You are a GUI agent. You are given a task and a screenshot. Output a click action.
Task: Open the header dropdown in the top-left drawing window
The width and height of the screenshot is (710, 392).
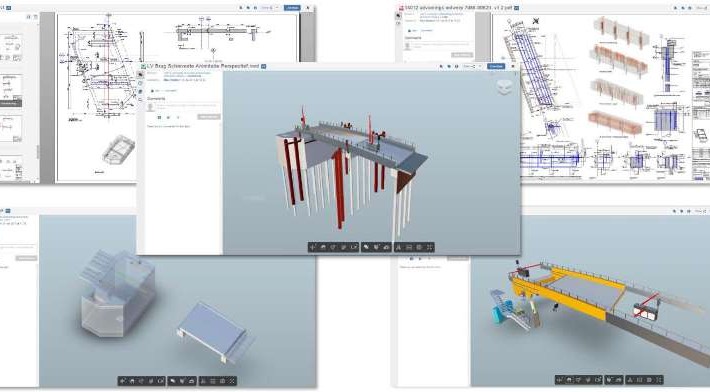coord(269,8)
